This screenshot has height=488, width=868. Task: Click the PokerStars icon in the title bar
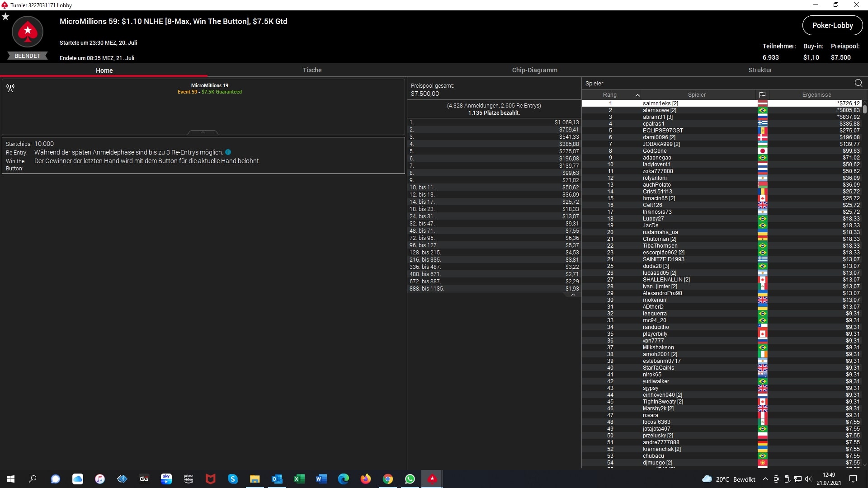click(x=5, y=5)
